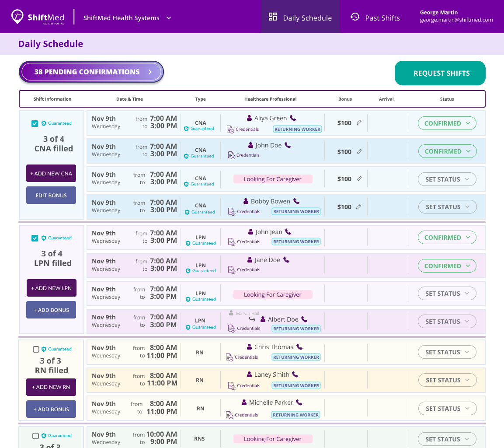The height and width of the screenshot is (448, 504).
Task: Open SET STATUS dropdown for Chris Thomas
Action: (x=447, y=352)
